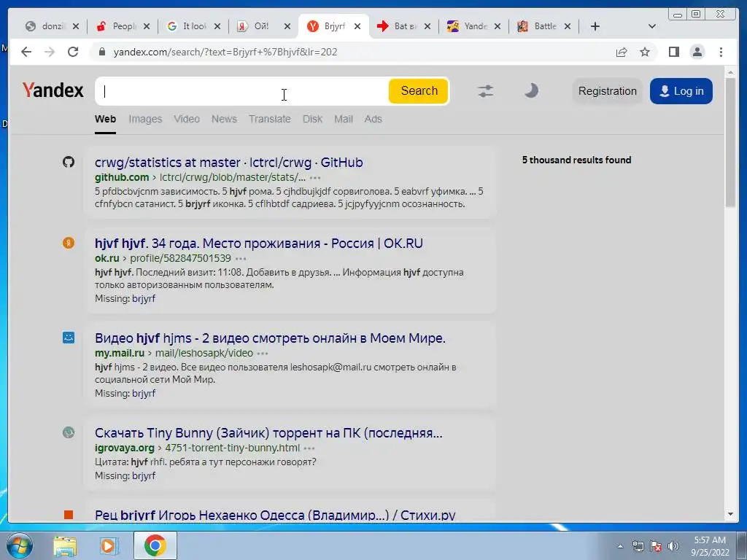Close the People tab

pyautogui.click(x=146, y=26)
